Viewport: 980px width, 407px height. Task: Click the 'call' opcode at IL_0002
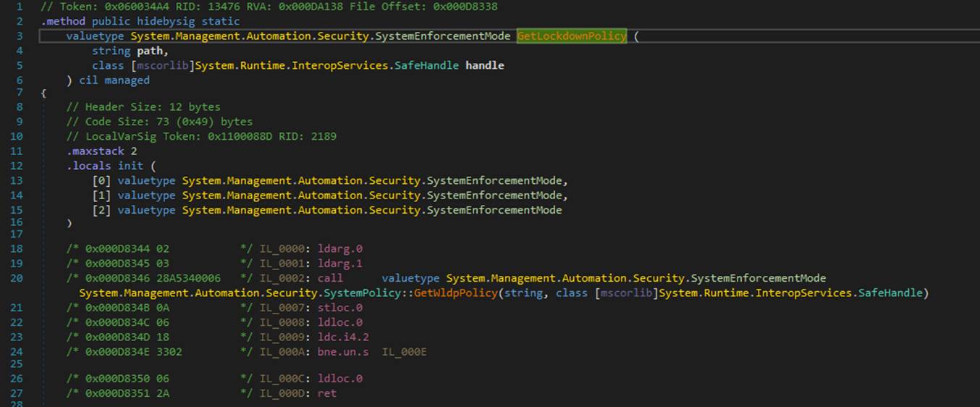331,278
